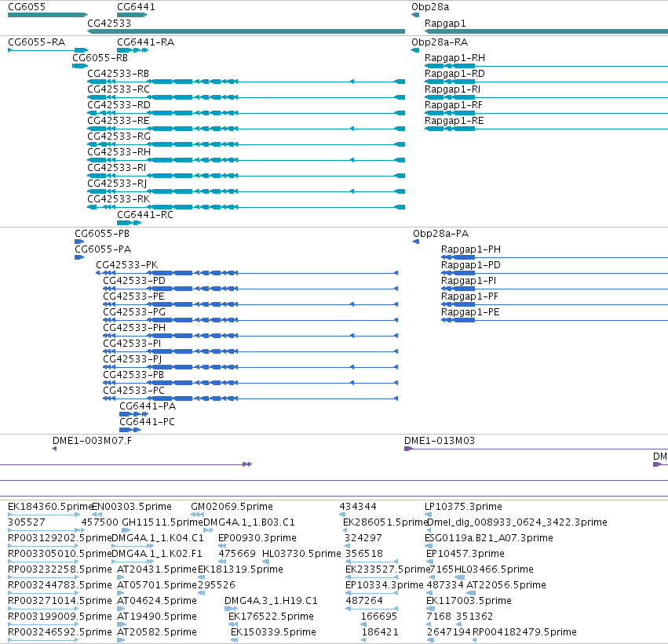Click protein CG42533-PI label
The width and height of the screenshot is (668, 644).
132,344
